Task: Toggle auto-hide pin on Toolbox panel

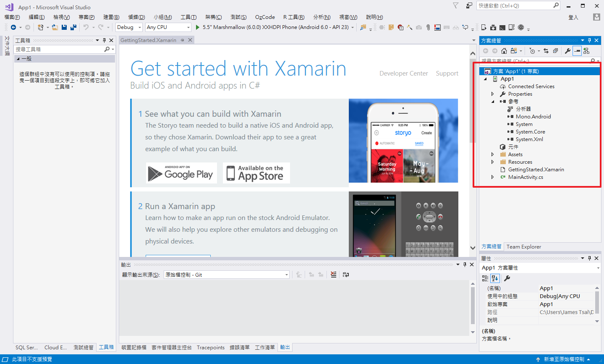Action: coord(105,40)
